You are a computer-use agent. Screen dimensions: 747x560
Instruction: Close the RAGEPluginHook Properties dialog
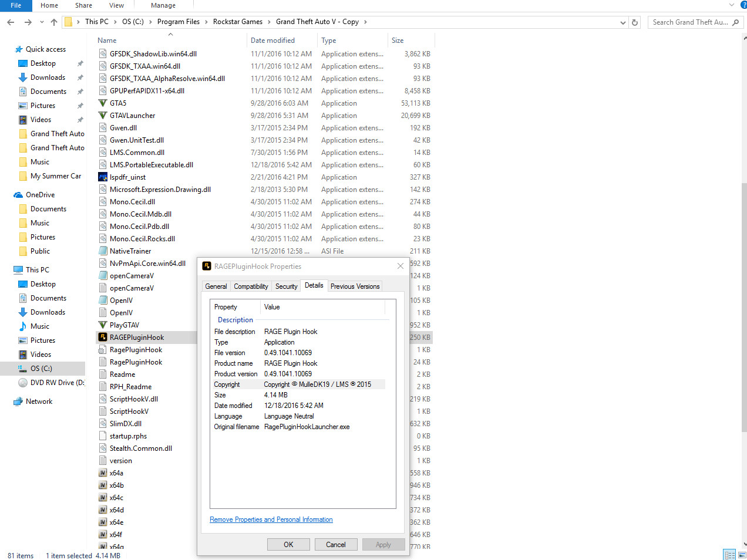coord(401,266)
